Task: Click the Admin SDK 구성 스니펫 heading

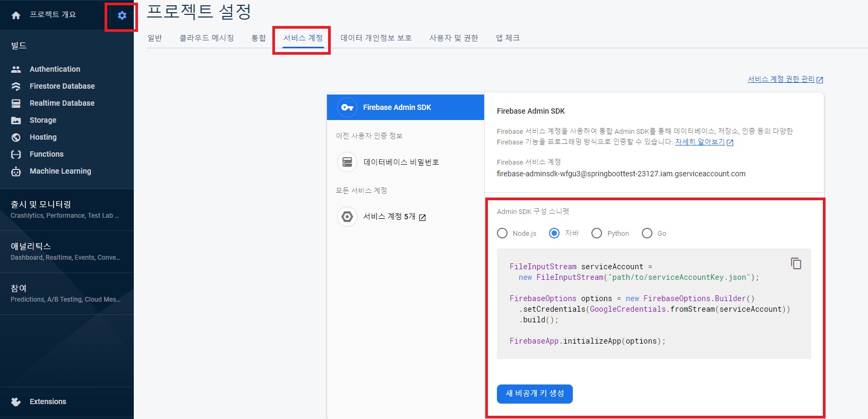Action: point(533,211)
